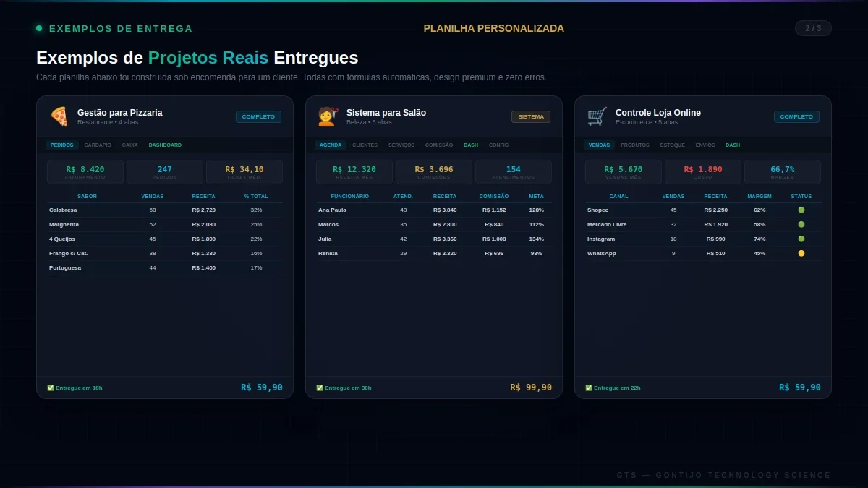Click the WhatsApp yellow status dot
The height and width of the screenshot is (488, 868).
click(x=801, y=253)
